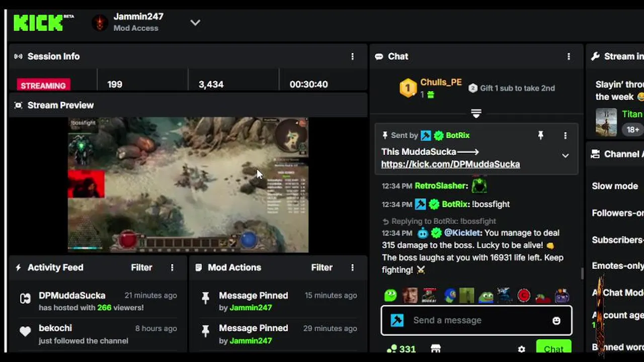The height and width of the screenshot is (362, 644).
Task: Click the Stream info wrench icon
Action: pos(595,56)
